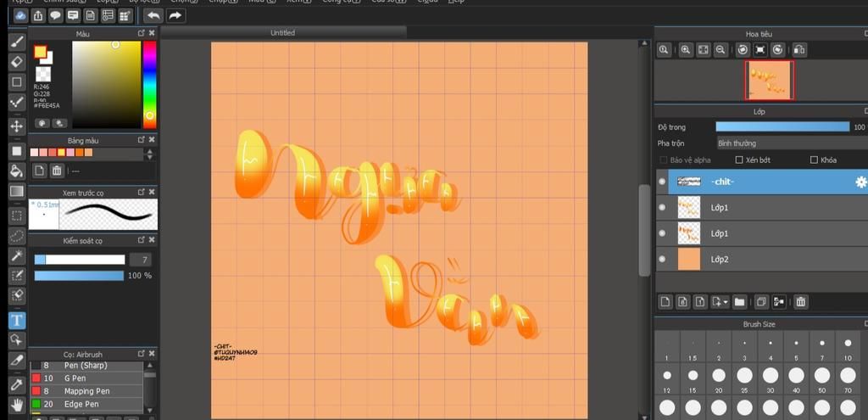Select the Eyedropper tool
868x420 pixels.
[17, 384]
